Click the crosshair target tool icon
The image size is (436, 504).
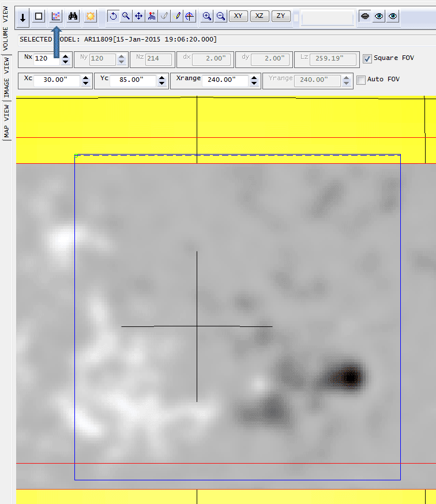point(189,16)
